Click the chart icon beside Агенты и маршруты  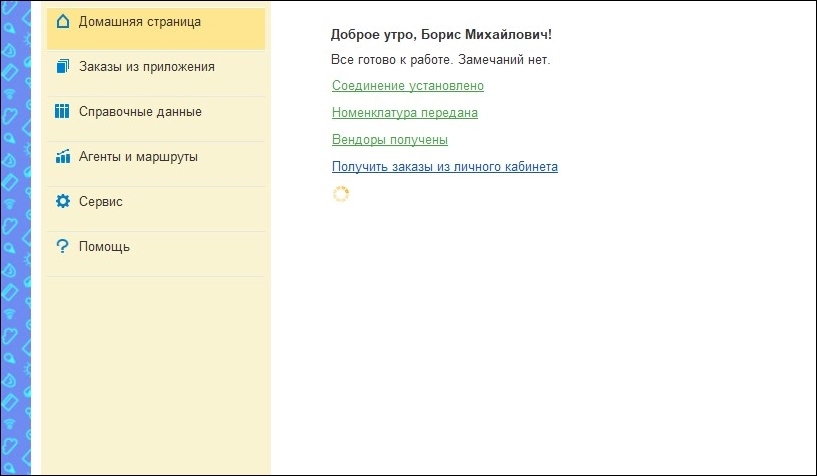point(63,156)
